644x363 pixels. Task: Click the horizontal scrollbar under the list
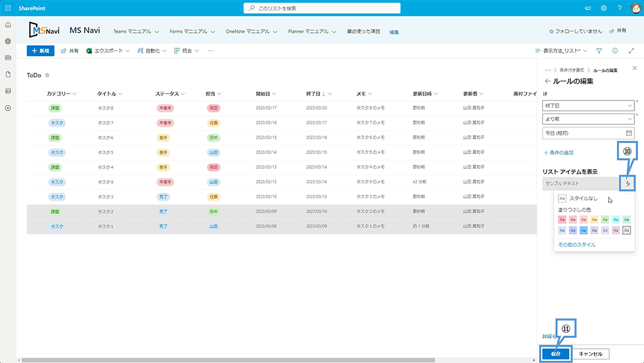[228, 360]
